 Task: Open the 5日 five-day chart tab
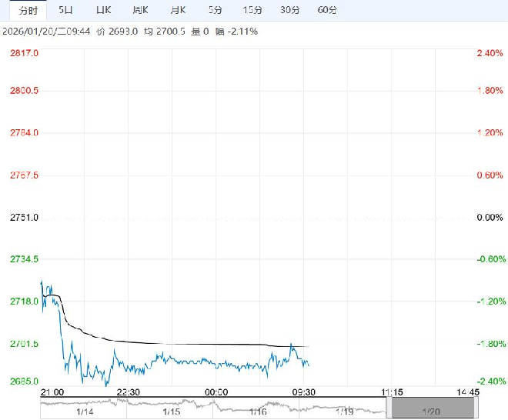click(x=67, y=10)
